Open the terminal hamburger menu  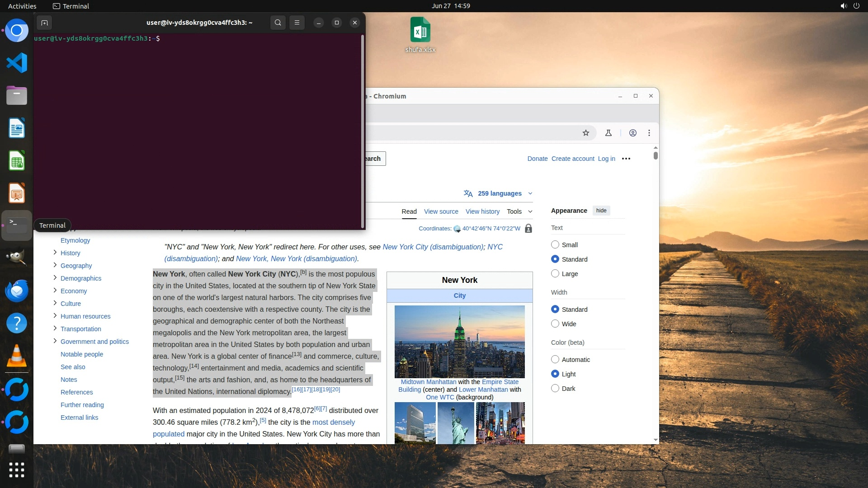[x=297, y=23]
